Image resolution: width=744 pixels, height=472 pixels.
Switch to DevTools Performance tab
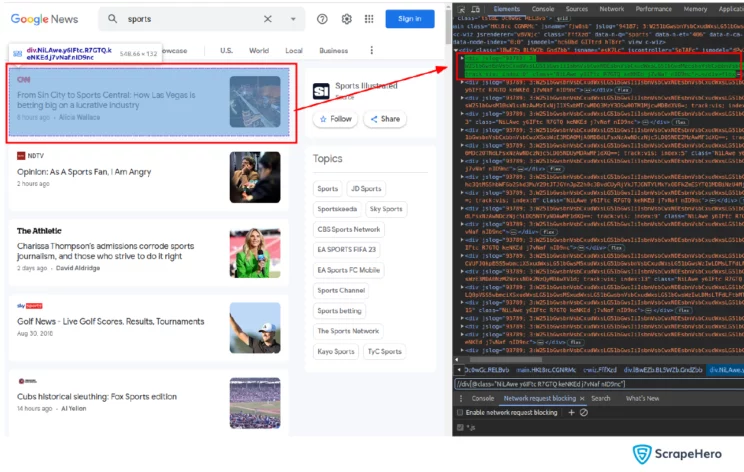coord(653,9)
